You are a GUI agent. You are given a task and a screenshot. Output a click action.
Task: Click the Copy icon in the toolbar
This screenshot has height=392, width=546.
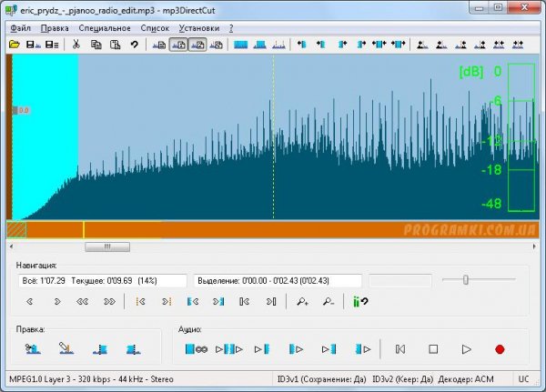[x=96, y=45]
